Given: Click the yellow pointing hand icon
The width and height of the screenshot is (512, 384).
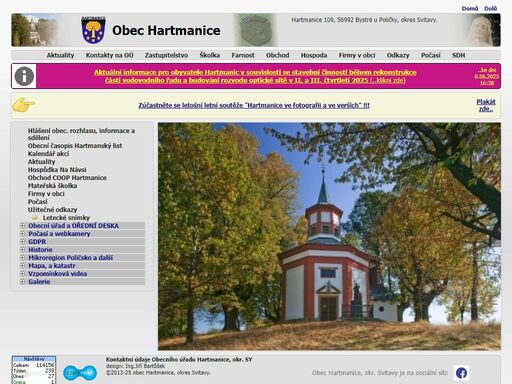Looking at the screenshot, I should 24,105.
